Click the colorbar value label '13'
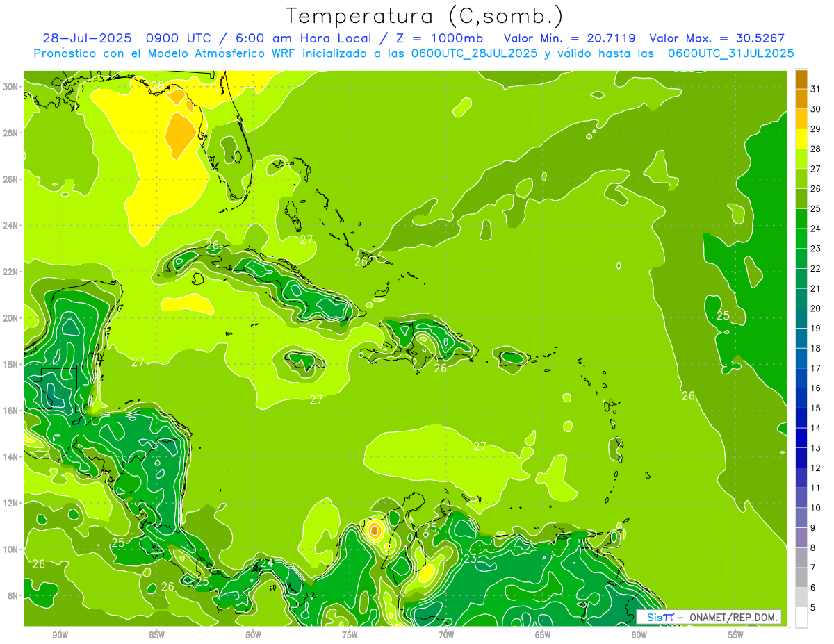 (815, 448)
